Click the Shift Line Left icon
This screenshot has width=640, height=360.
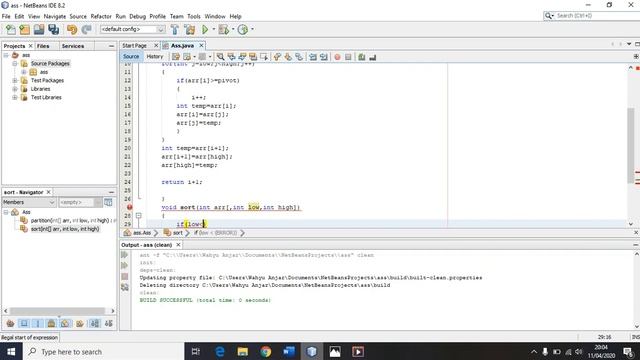pos(313,57)
